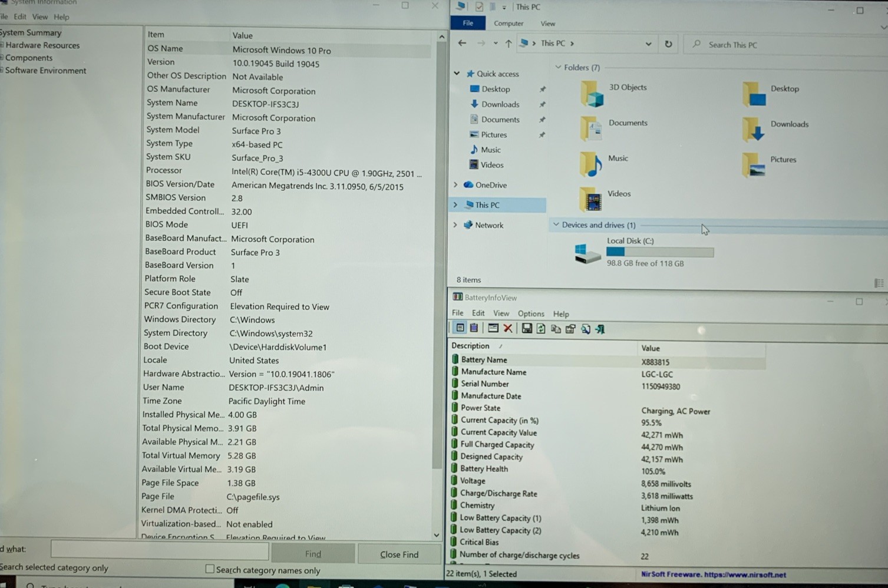Open BatteryInfoView Help menu
Screen dimensions: 888x588
[x=561, y=314]
